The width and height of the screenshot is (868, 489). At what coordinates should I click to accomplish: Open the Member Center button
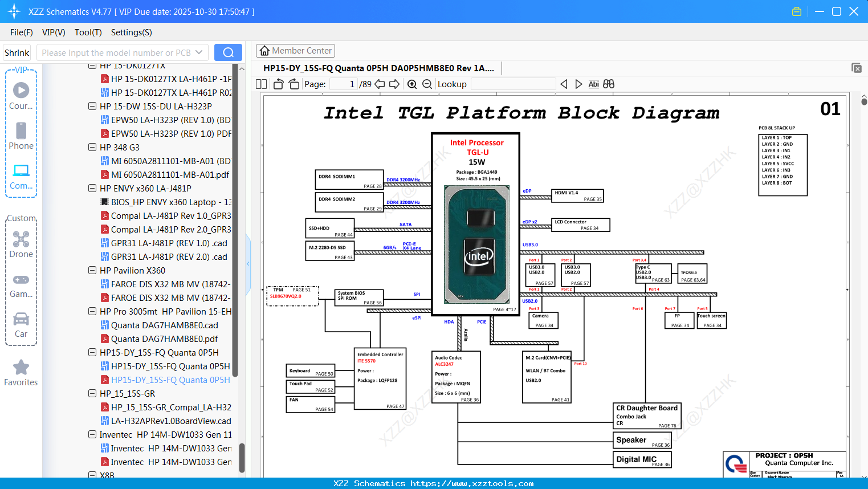[x=295, y=51]
